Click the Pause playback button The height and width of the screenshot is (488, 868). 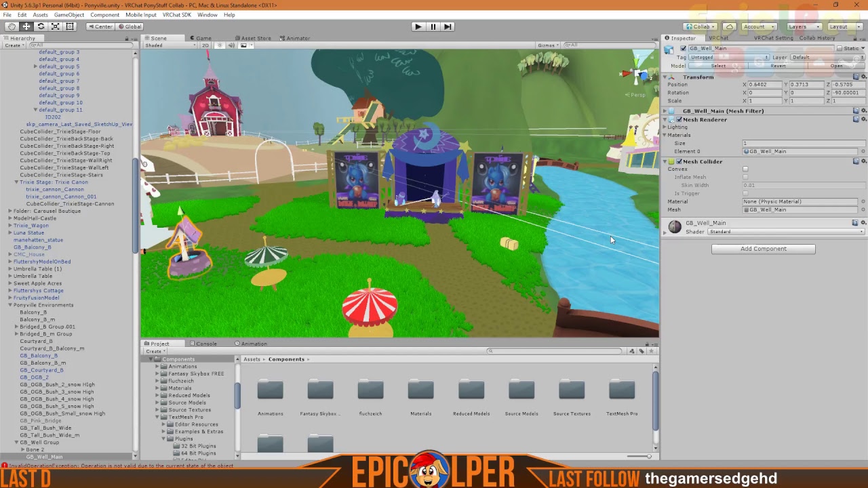(x=433, y=26)
